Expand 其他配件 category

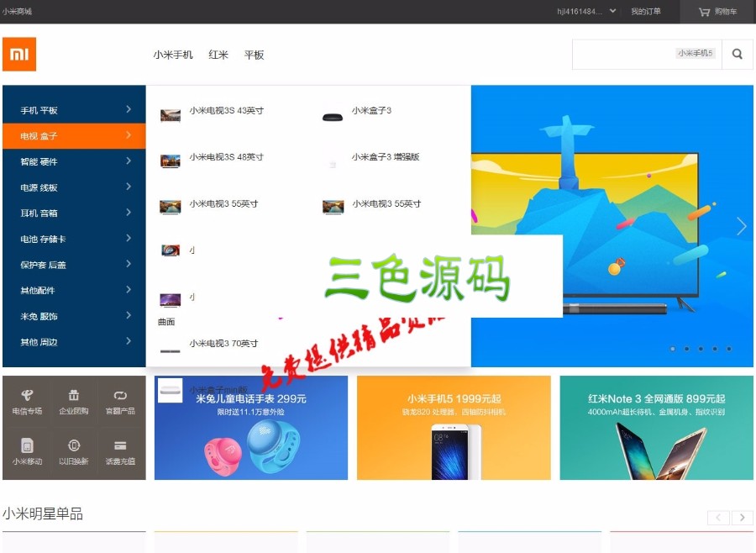pos(74,290)
